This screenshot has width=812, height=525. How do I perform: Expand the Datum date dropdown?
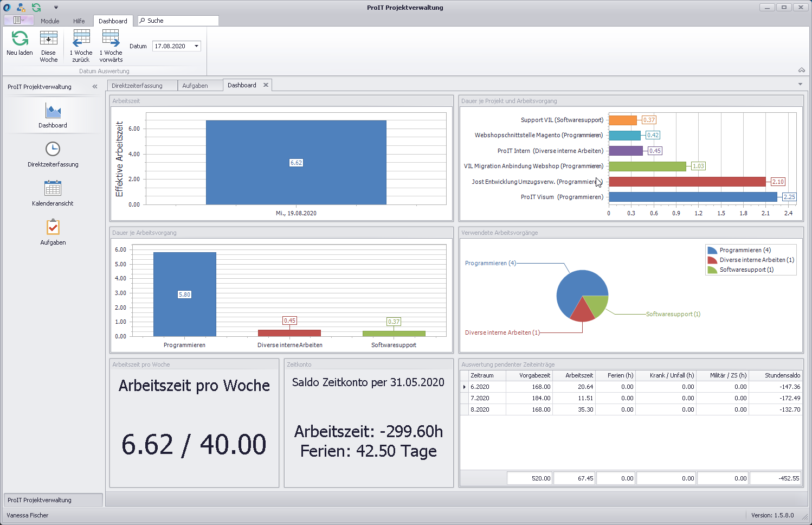[x=196, y=46]
